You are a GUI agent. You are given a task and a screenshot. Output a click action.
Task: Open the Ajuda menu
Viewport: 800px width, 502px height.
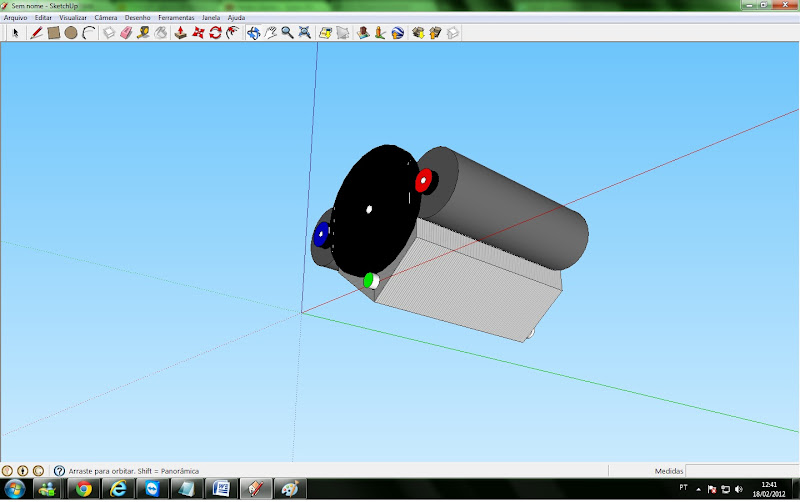[x=236, y=17]
